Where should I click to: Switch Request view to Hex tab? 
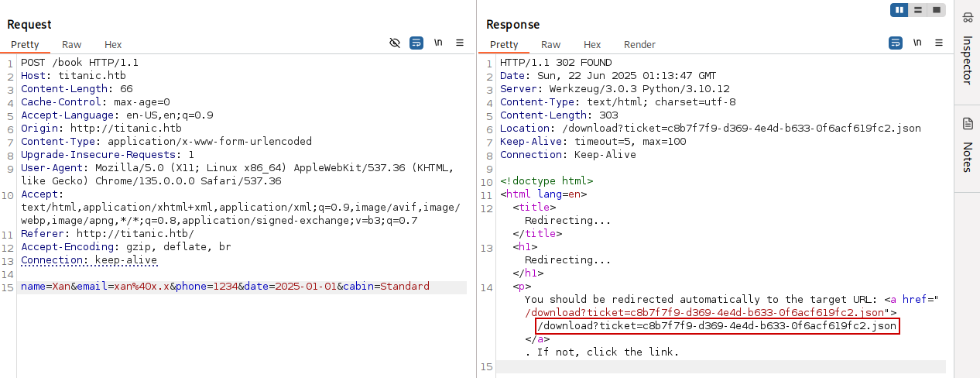coord(113,45)
